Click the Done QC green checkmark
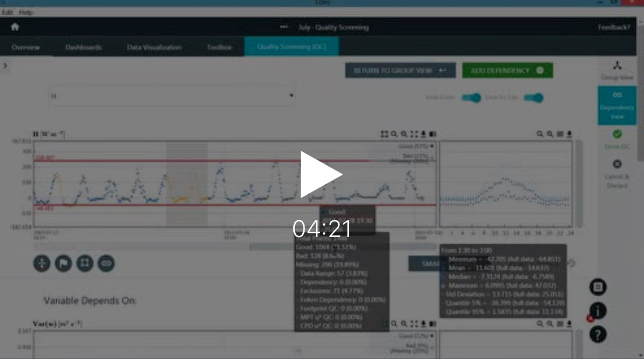 617,134
